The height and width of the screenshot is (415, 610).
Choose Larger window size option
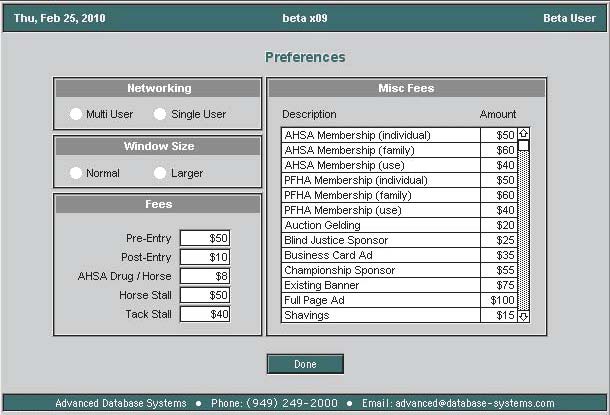(160, 173)
